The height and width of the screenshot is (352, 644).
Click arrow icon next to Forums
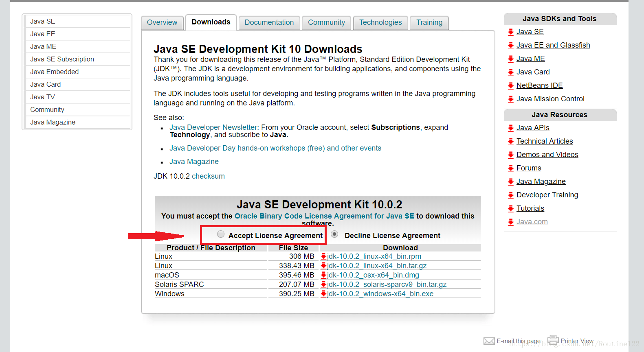511,168
